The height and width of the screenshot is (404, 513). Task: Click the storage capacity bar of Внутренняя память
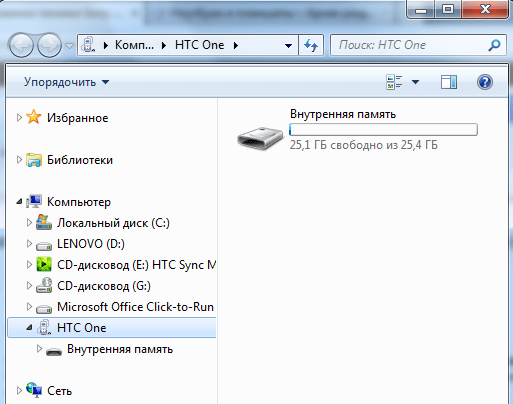point(383,129)
